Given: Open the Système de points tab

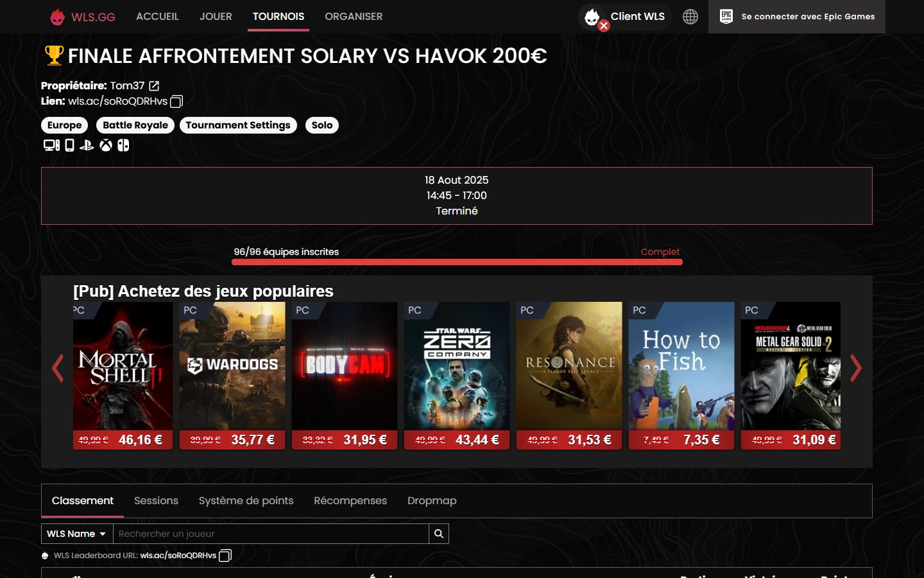Looking at the screenshot, I should pyautogui.click(x=246, y=501).
